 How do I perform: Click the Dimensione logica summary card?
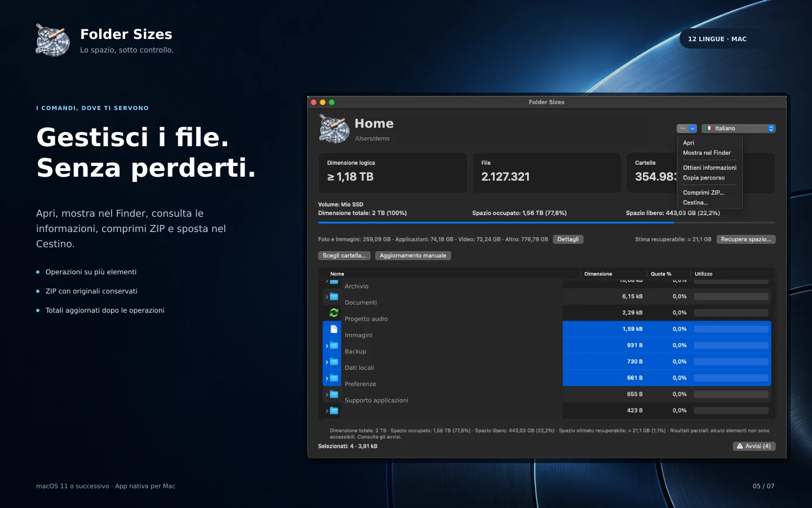click(393, 173)
